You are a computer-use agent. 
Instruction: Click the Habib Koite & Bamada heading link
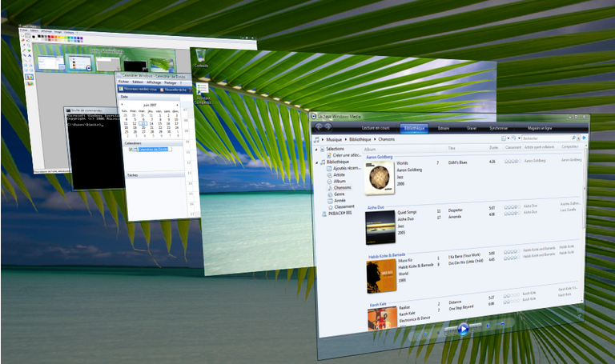pyautogui.click(x=387, y=255)
